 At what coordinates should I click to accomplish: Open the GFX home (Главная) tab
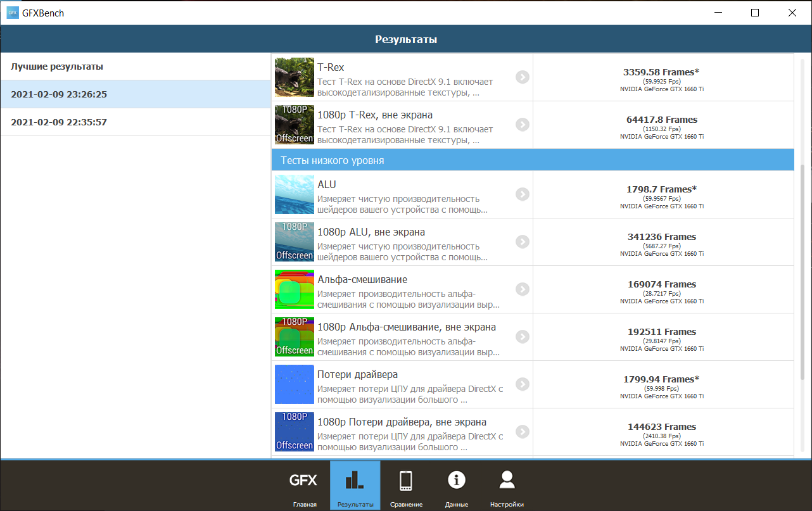click(x=303, y=486)
